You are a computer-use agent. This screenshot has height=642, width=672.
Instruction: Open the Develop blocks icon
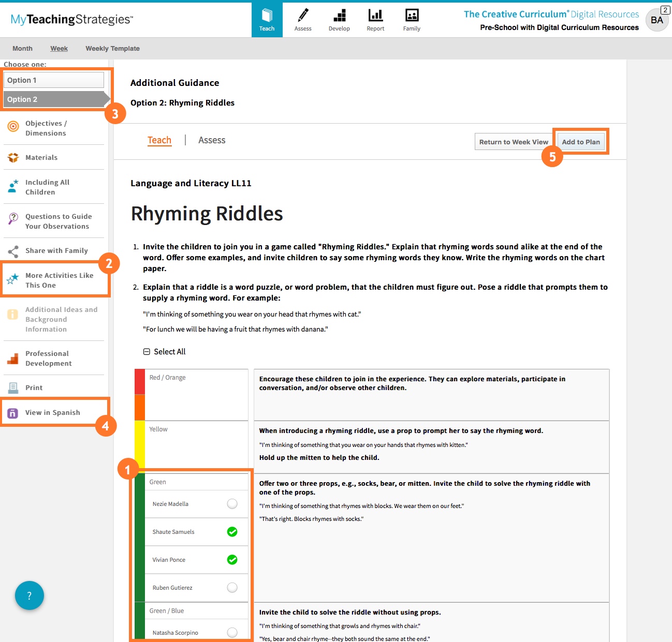[339, 16]
